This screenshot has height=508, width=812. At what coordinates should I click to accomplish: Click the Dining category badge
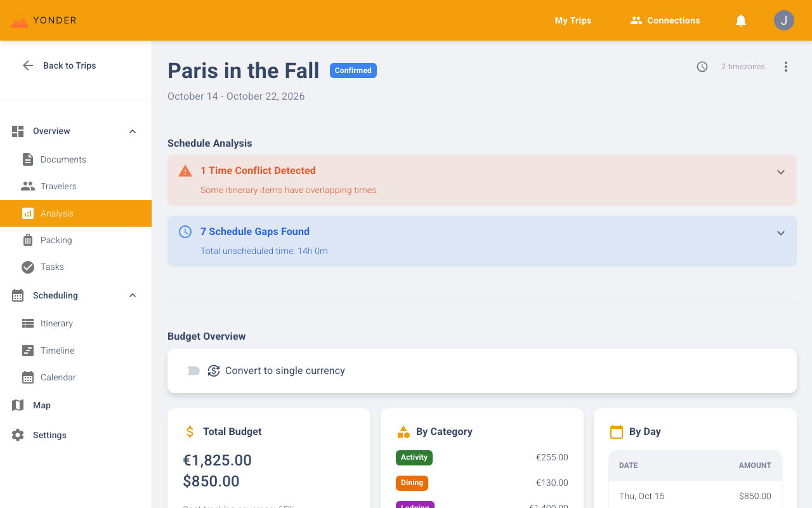[x=412, y=483]
